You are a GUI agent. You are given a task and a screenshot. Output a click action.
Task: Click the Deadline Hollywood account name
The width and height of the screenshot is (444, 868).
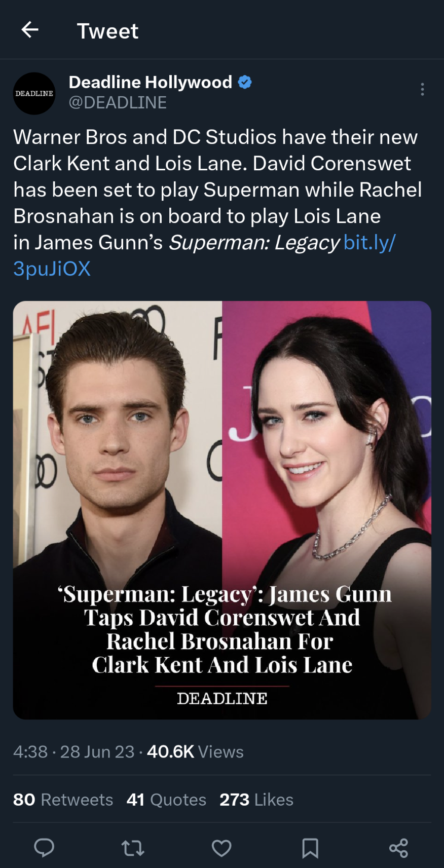coord(151,82)
